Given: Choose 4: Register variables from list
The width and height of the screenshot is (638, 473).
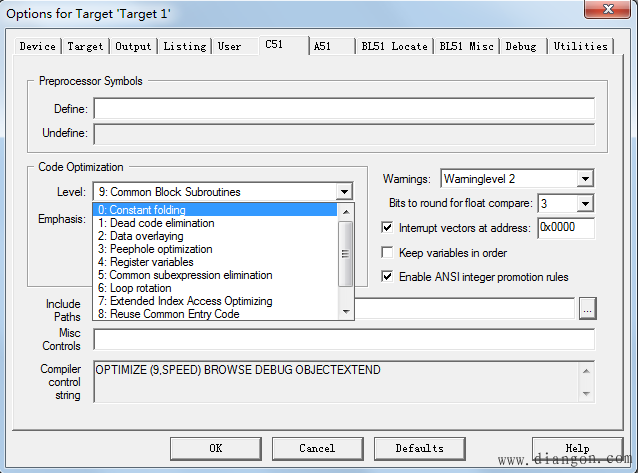Looking at the screenshot, I should pos(215,262).
